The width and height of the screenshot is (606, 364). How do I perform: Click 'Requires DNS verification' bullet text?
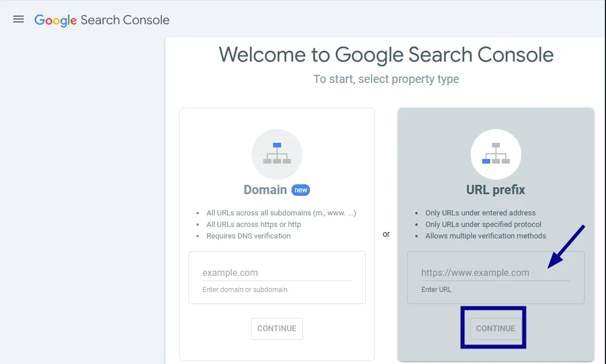pyautogui.click(x=248, y=236)
